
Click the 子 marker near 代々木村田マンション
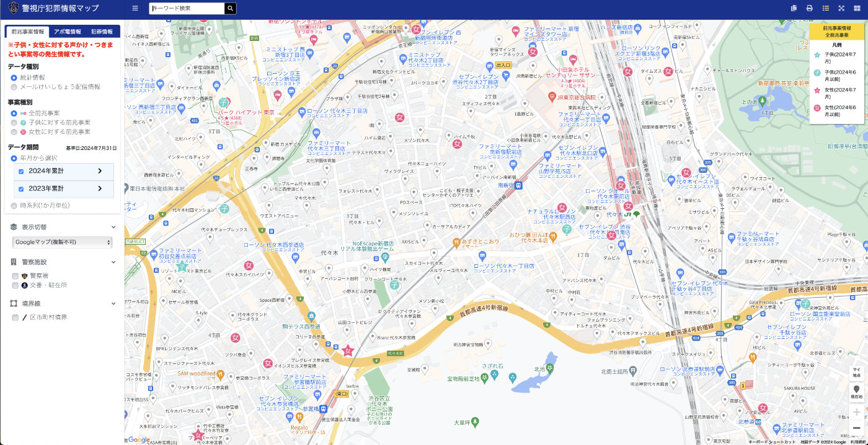(x=224, y=208)
